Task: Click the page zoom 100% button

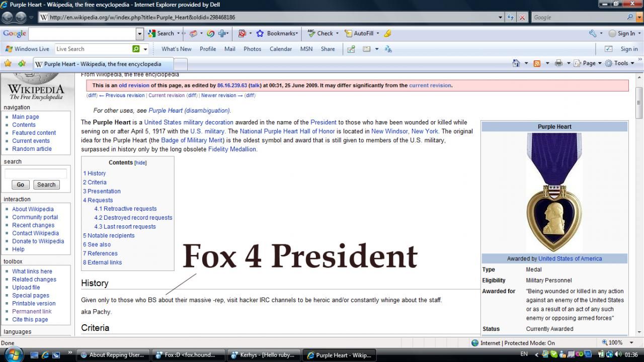Action: 612,342
